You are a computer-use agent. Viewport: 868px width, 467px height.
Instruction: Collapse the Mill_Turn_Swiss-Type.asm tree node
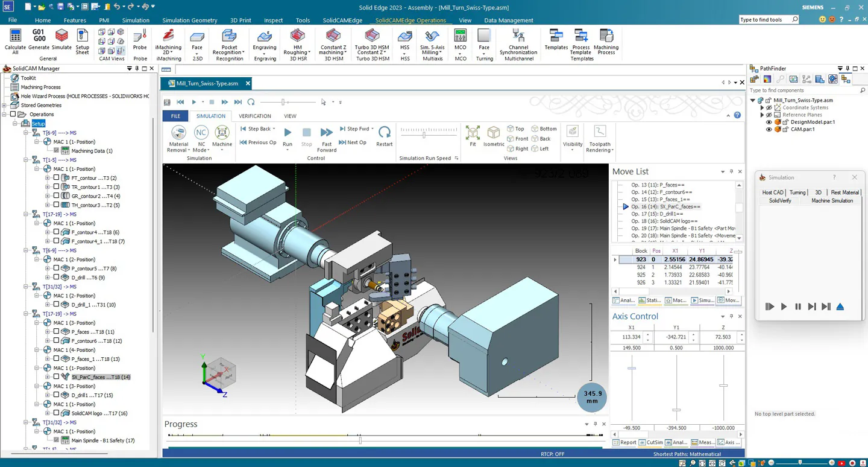752,100
